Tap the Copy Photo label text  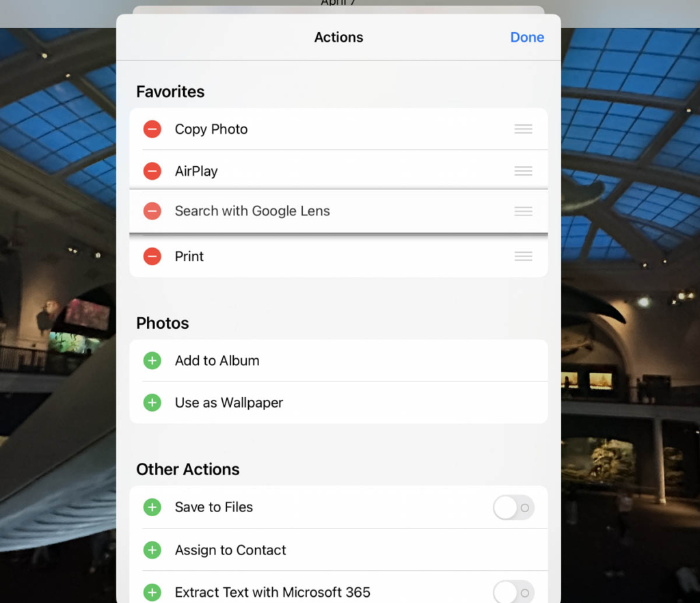coord(211,129)
